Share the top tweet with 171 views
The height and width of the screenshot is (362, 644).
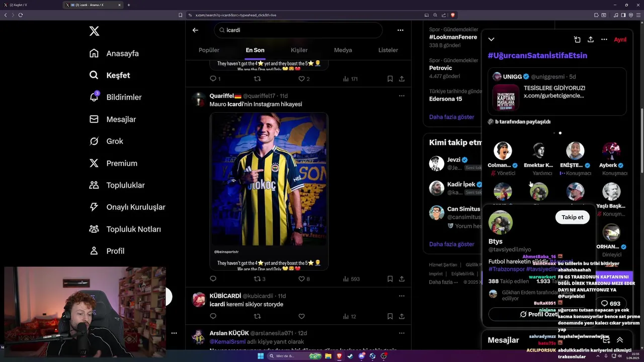(401, 79)
